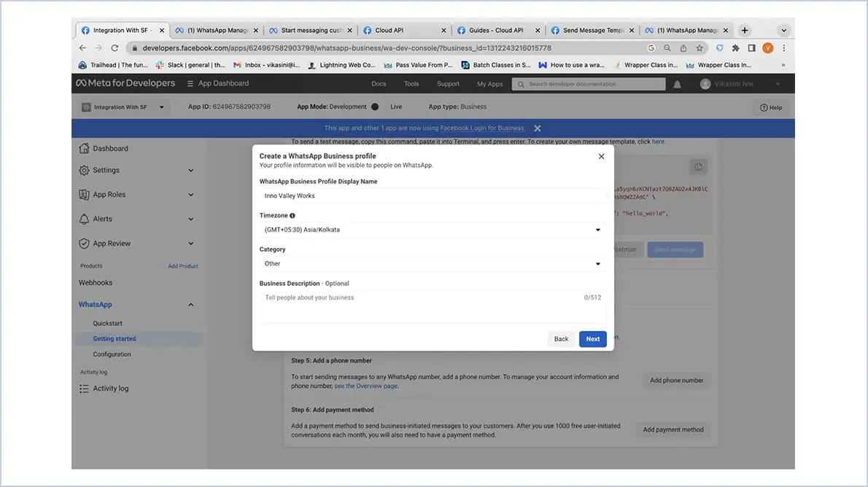Click the Chrome profile avatar
The width and height of the screenshot is (868, 487).
click(768, 48)
